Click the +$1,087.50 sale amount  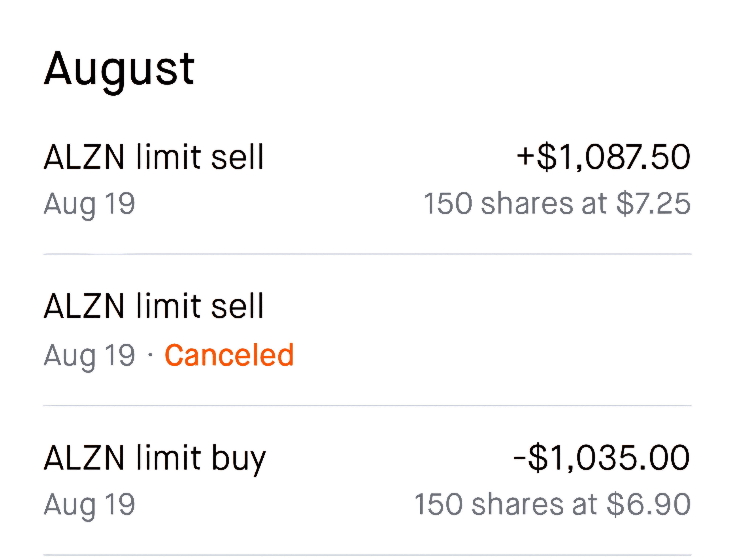[603, 157]
